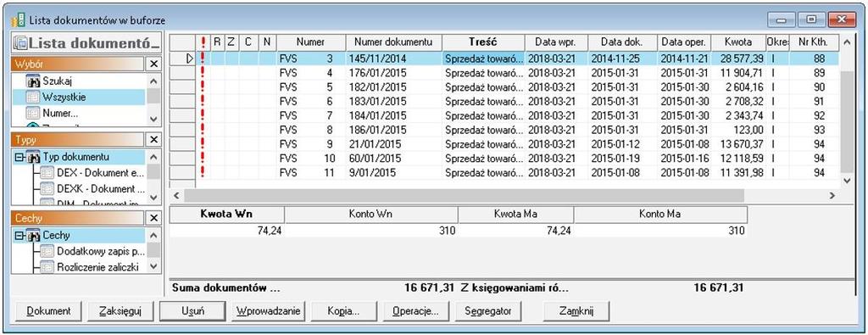
Task: Click the Usuń button
Action: [x=192, y=311]
